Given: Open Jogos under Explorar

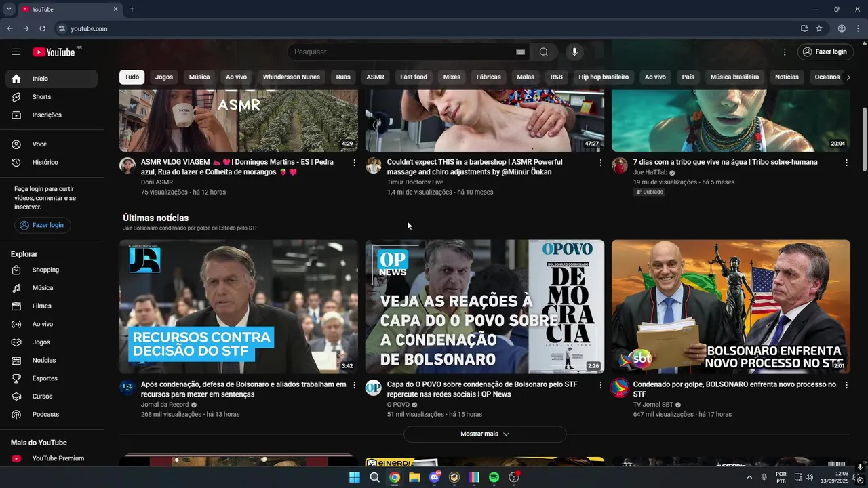Looking at the screenshot, I should 52,342.
